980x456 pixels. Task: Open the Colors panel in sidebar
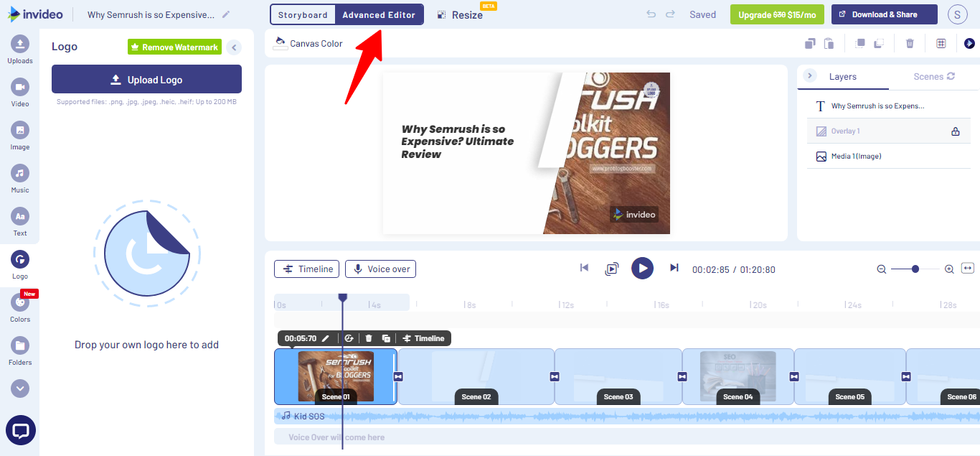click(x=20, y=307)
